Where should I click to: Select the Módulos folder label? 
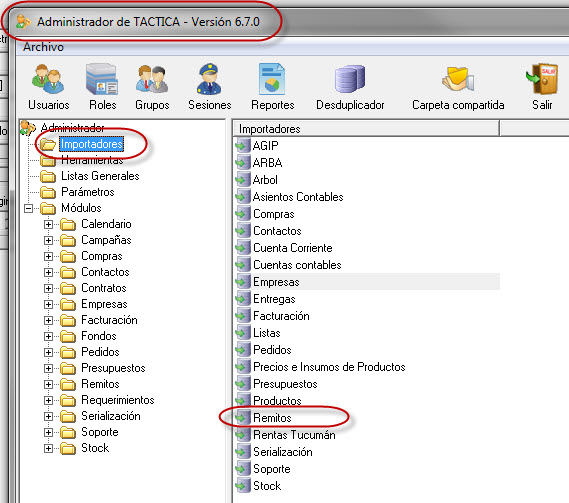81,208
